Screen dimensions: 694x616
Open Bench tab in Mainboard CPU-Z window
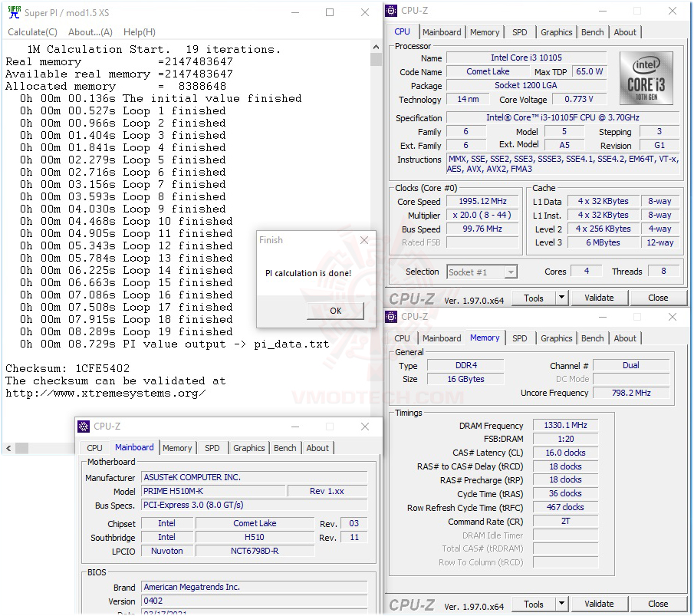coord(285,448)
